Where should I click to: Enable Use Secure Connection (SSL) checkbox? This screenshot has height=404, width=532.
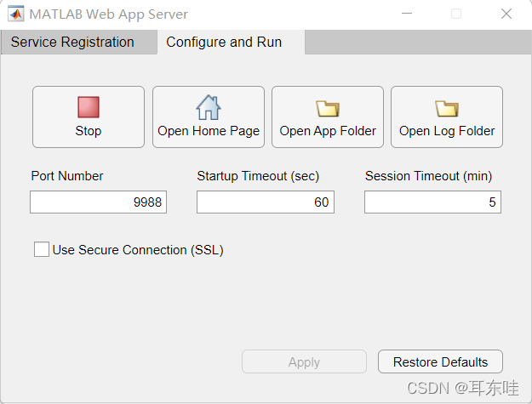tap(42, 249)
